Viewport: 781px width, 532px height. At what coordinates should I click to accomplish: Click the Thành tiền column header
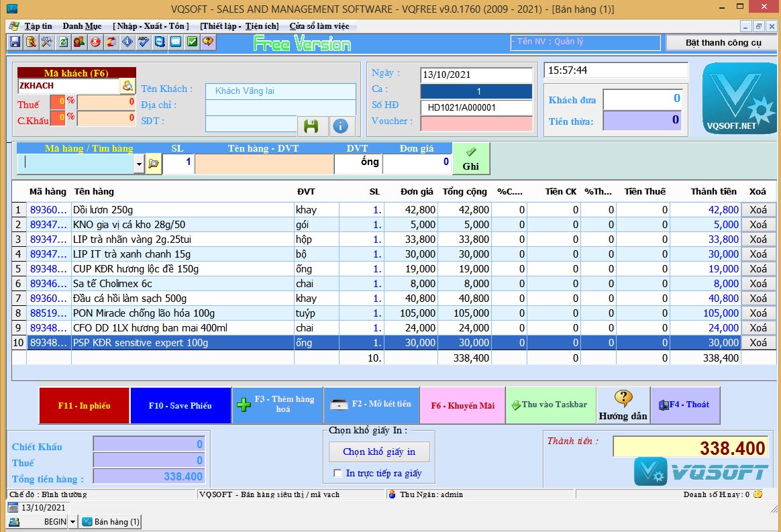pyautogui.click(x=713, y=192)
